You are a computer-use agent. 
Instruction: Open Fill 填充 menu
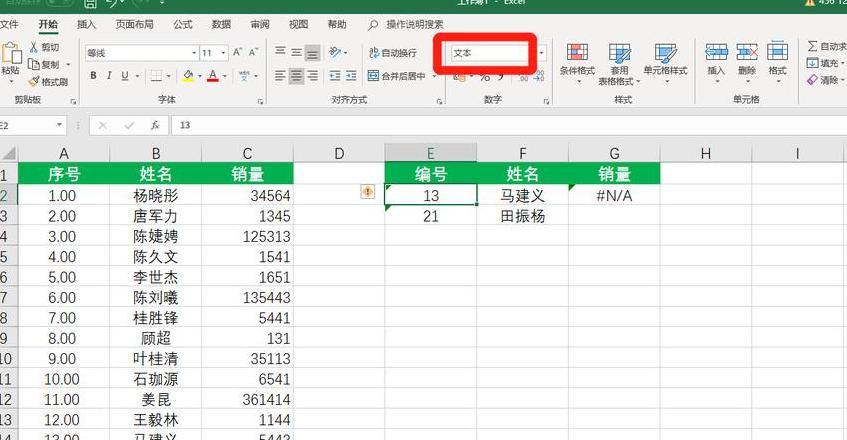tap(827, 63)
